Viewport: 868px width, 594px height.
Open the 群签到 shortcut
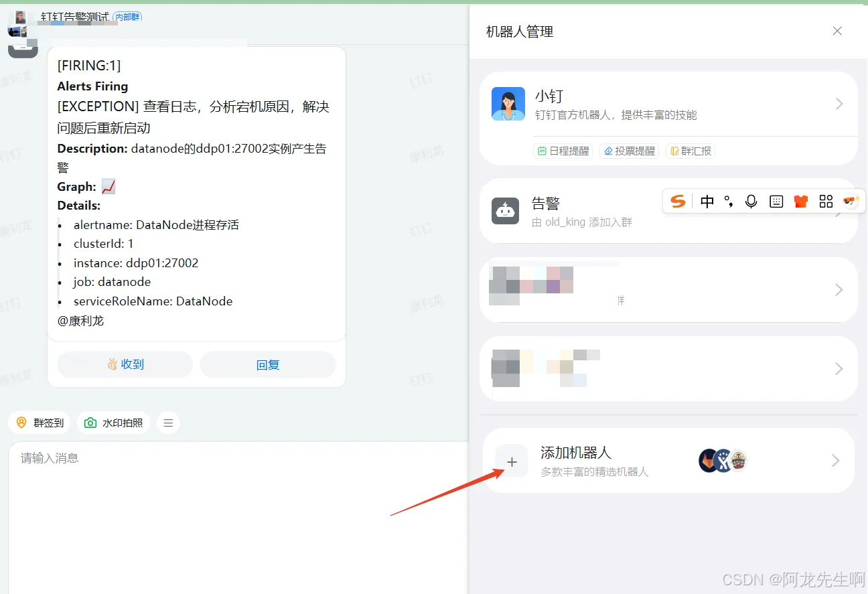click(x=40, y=423)
